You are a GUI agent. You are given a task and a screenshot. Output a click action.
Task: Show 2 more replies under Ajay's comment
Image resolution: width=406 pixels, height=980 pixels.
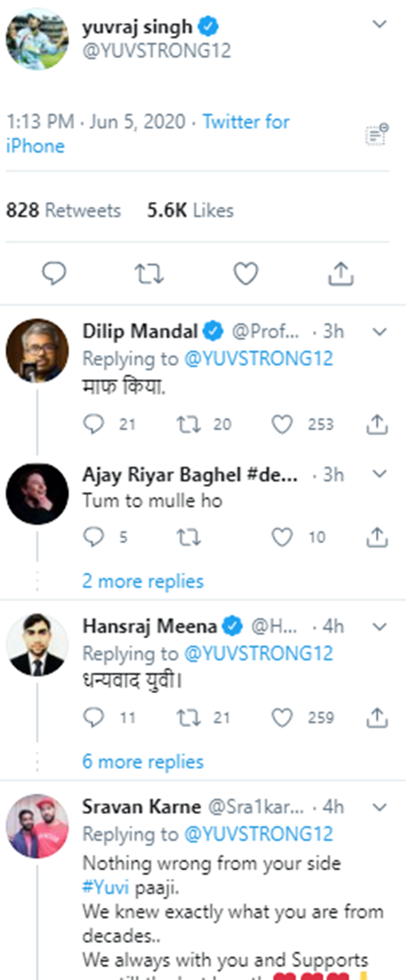pyautogui.click(x=143, y=581)
